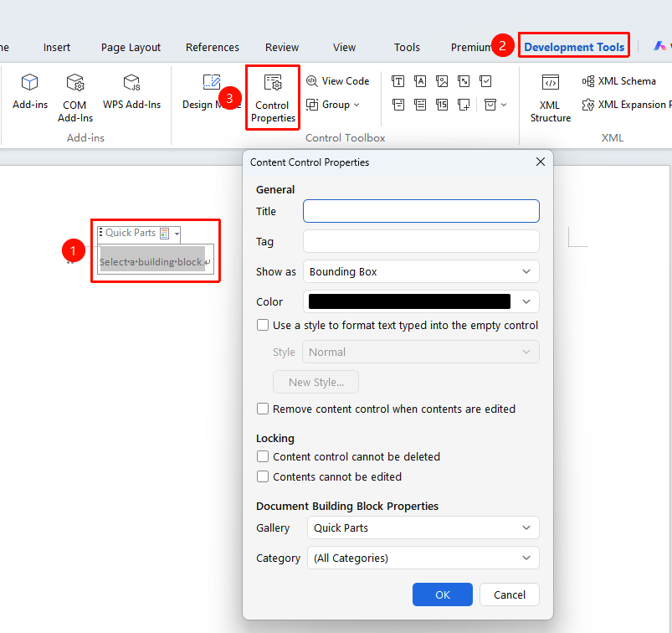
Task: Open WPS Add-Ins
Action: coord(131,91)
